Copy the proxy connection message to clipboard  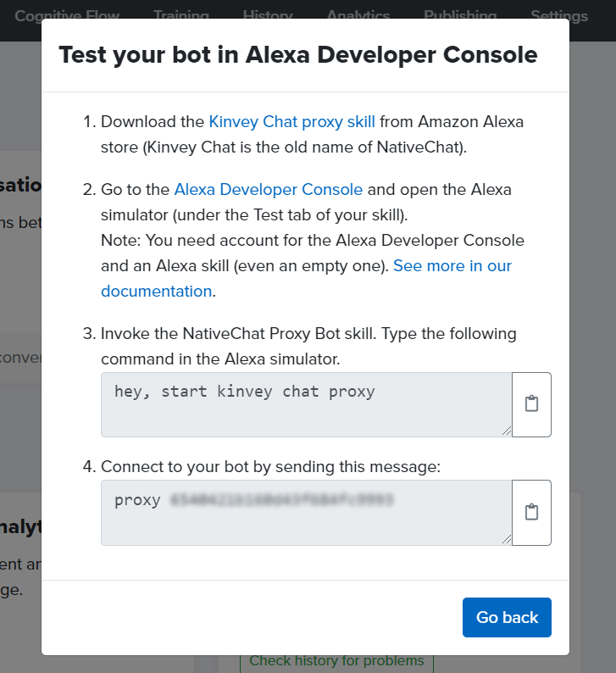(x=531, y=513)
